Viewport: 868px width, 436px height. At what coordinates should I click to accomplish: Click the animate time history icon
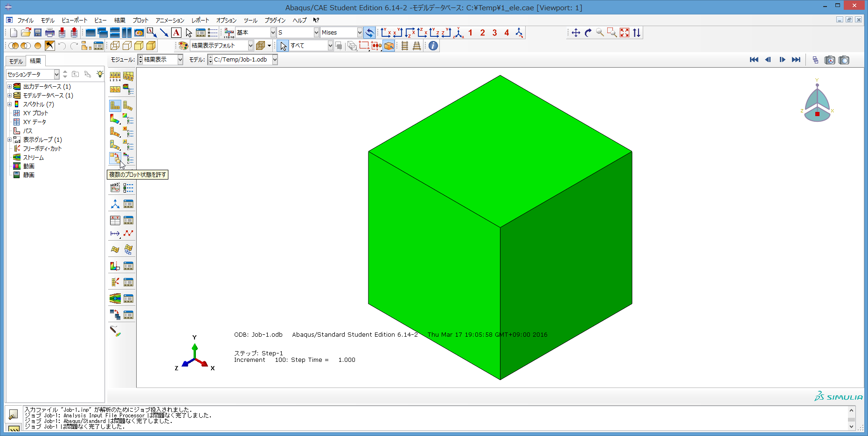click(x=115, y=188)
